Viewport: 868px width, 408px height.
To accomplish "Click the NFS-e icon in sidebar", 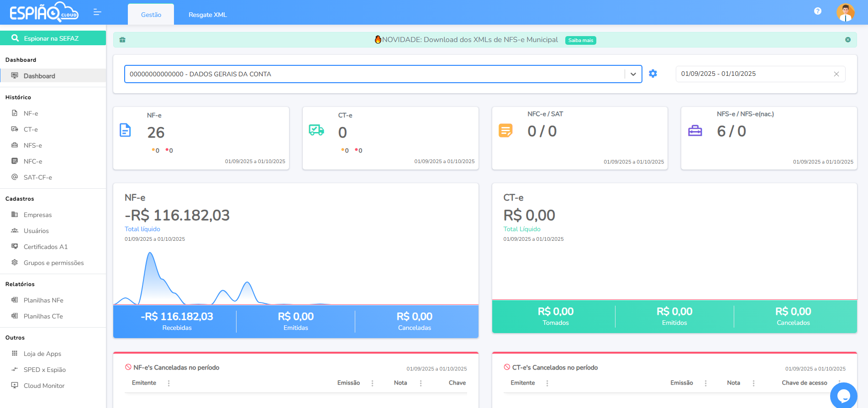I will 15,145.
